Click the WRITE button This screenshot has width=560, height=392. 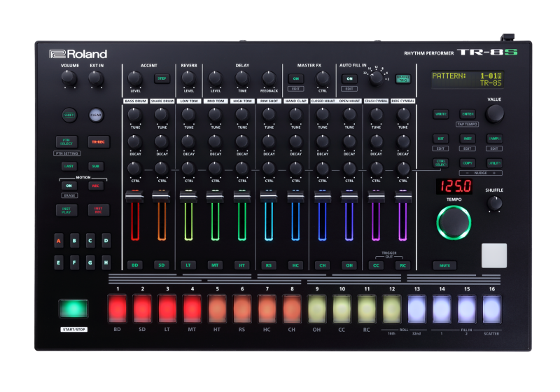tap(441, 114)
